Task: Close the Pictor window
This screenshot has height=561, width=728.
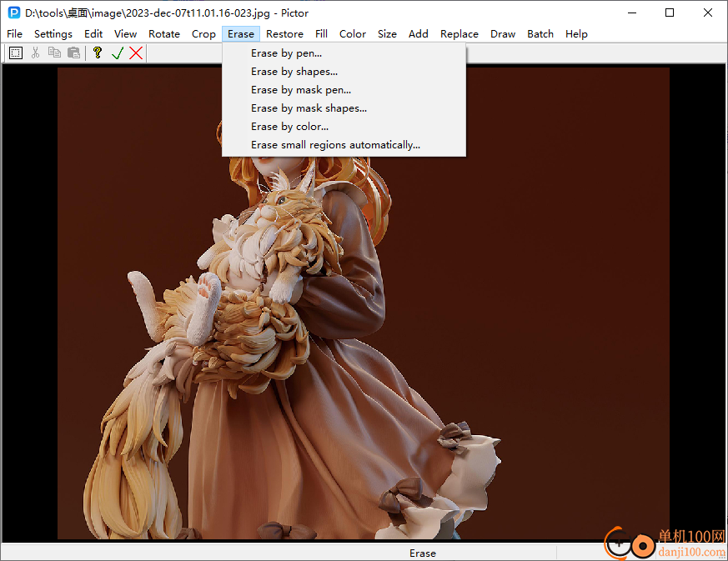Action: (x=708, y=13)
